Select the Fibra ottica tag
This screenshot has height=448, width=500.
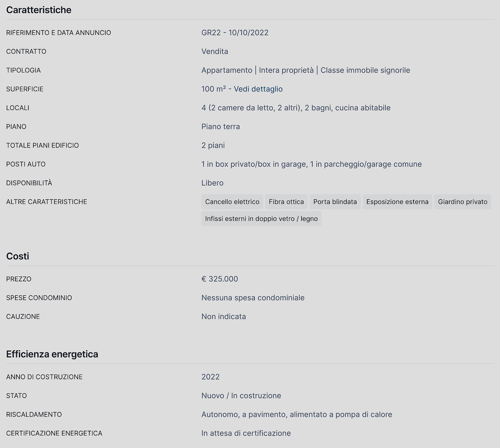[286, 202]
